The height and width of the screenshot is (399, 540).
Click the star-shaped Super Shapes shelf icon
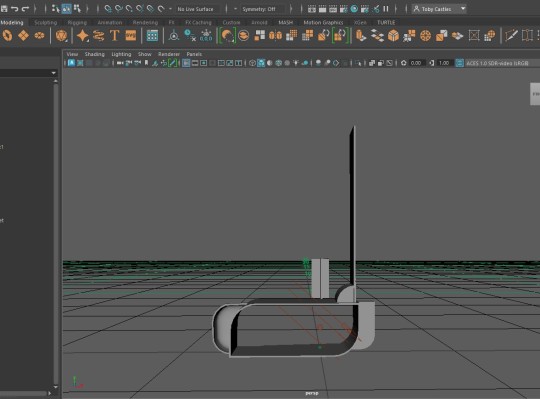82,35
